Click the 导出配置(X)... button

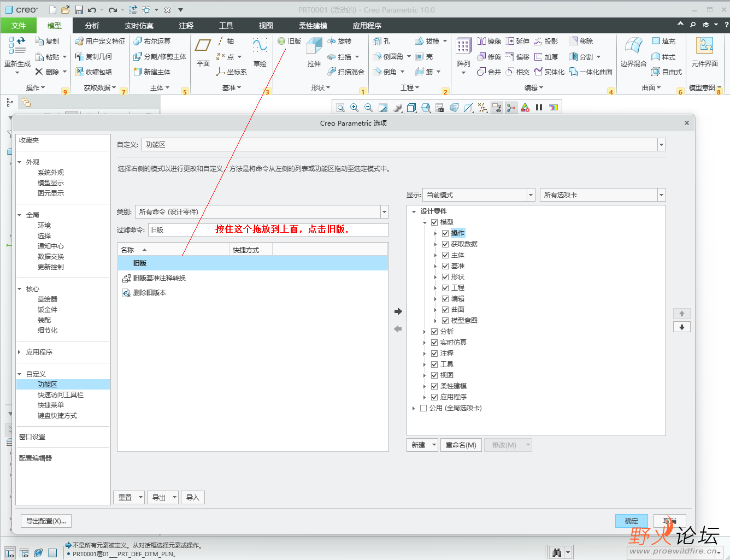(x=46, y=521)
